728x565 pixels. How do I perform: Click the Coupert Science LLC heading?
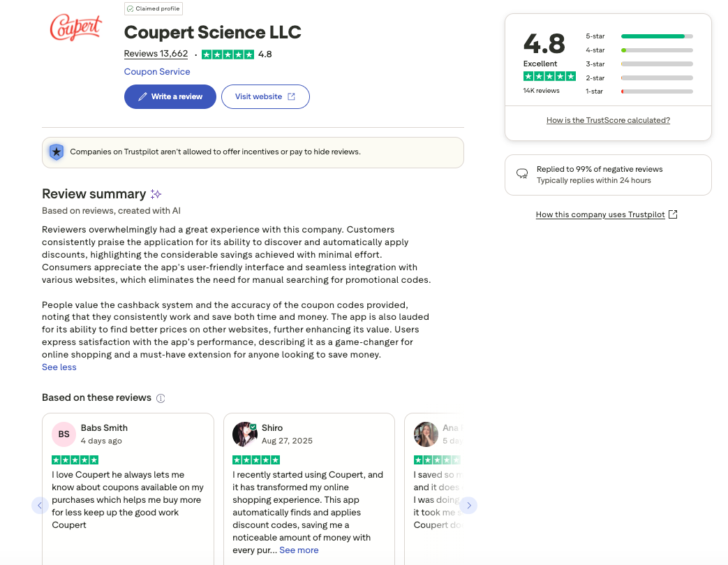213,32
